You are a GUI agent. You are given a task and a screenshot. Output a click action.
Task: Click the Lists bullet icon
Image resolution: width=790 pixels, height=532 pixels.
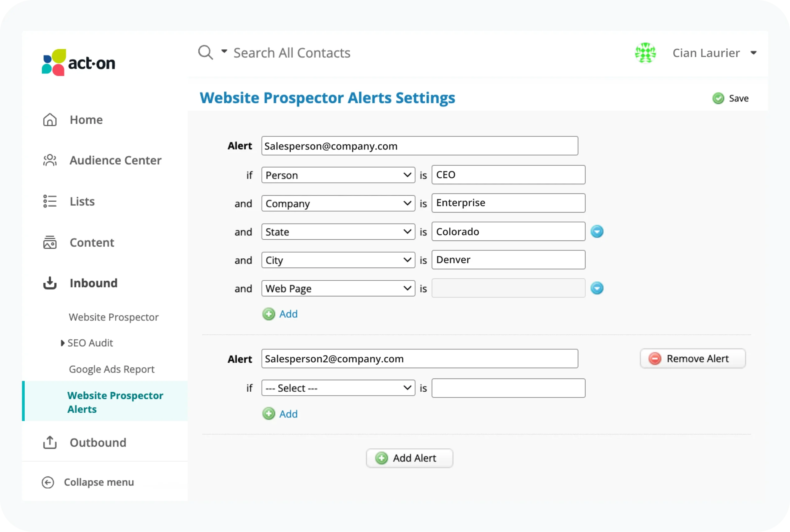click(50, 201)
